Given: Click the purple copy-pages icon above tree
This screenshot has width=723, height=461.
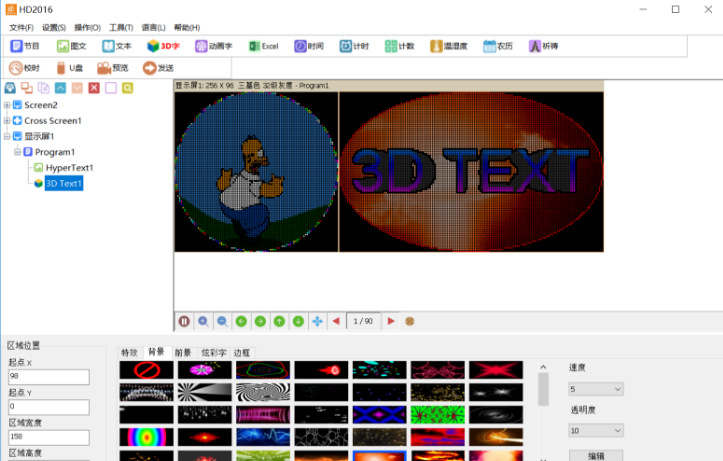Looking at the screenshot, I should coord(44,88).
